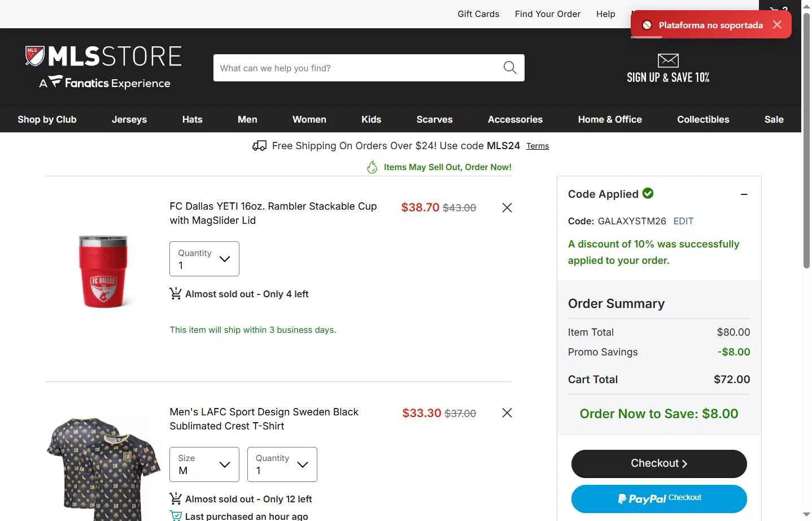Click the green code-applied checkmark icon
This screenshot has height=521, width=812.
coord(648,193)
